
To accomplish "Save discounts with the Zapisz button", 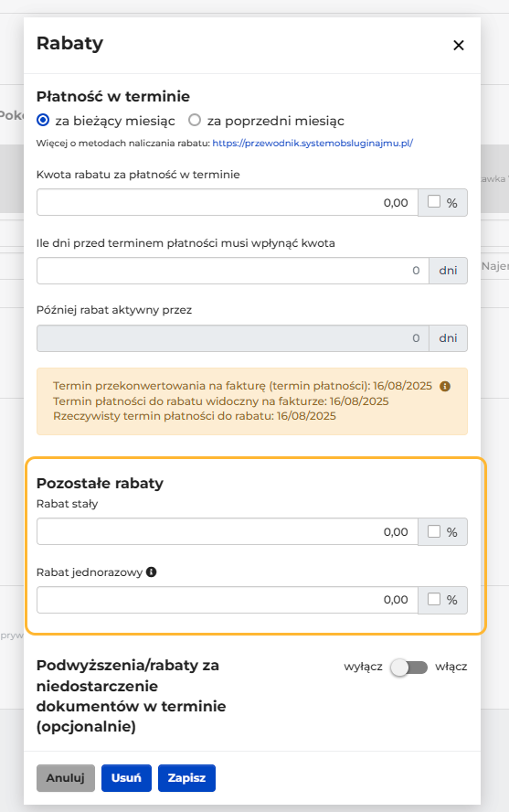I will [x=186, y=778].
